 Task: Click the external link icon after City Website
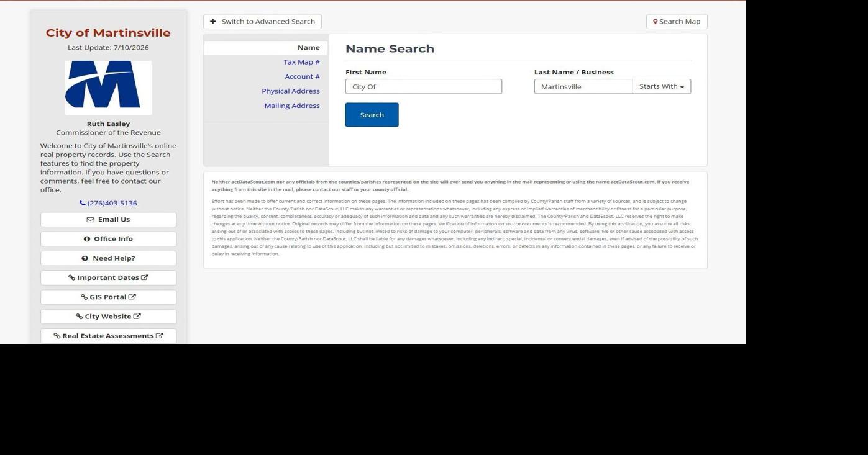click(137, 316)
